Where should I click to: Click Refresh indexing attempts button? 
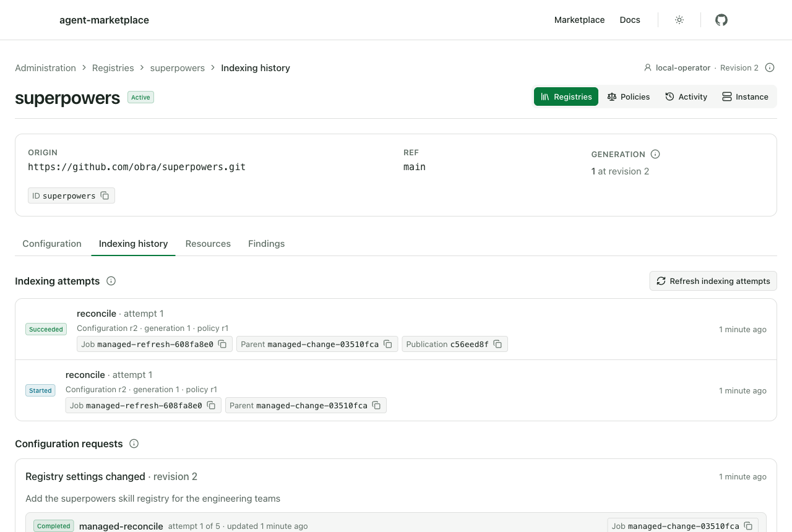click(713, 281)
